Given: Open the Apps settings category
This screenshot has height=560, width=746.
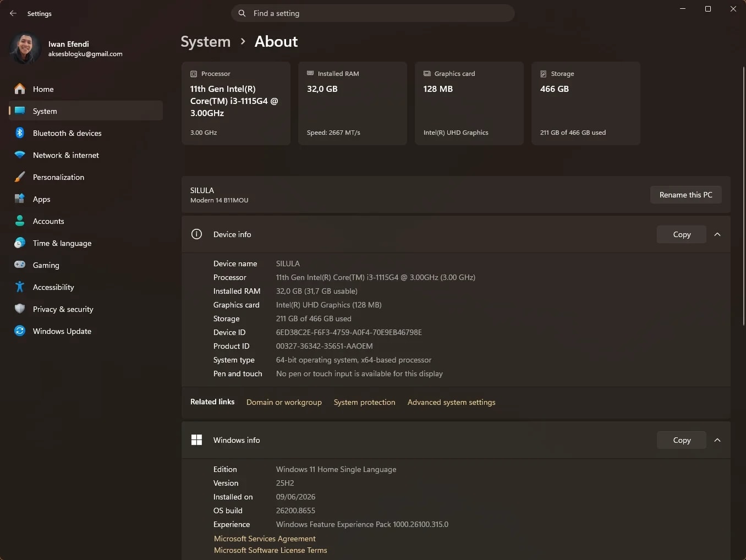Looking at the screenshot, I should click(x=86, y=199).
